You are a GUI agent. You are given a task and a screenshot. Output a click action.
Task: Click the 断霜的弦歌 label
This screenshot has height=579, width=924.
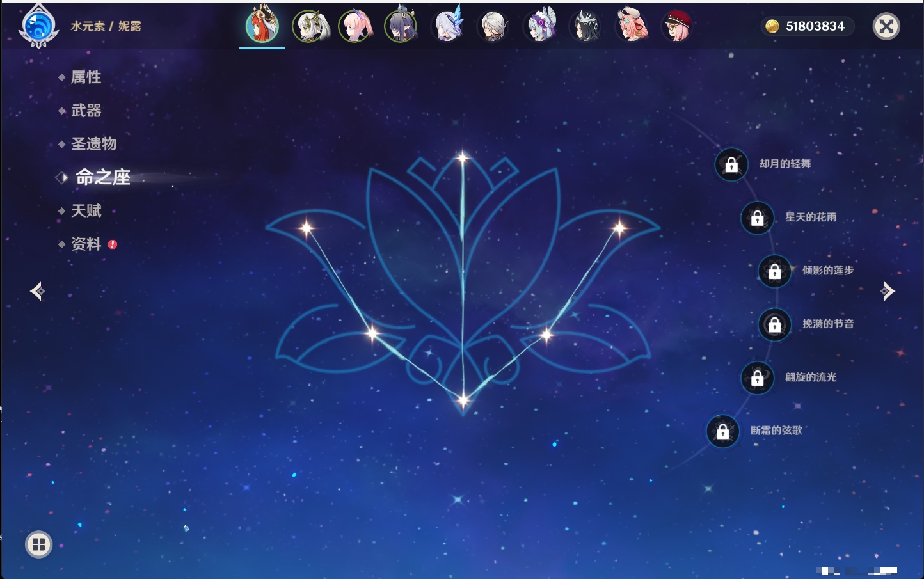776,431
